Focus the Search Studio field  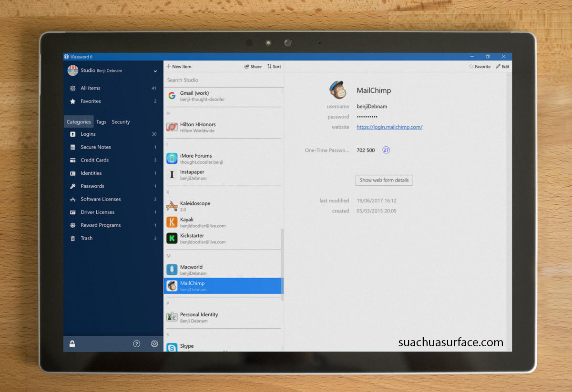[224, 80]
